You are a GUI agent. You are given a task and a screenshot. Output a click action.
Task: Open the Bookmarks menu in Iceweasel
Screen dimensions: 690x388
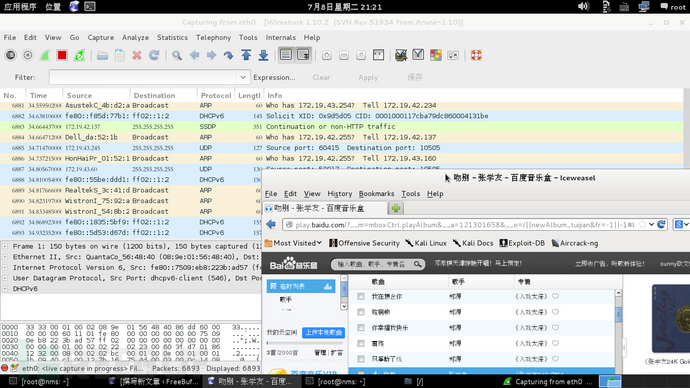click(376, 194)
